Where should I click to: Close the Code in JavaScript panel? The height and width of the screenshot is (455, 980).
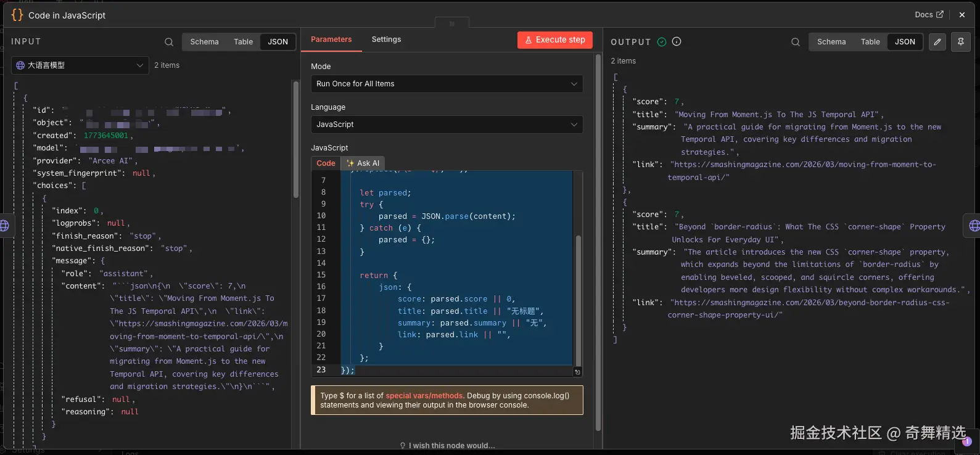961,15
